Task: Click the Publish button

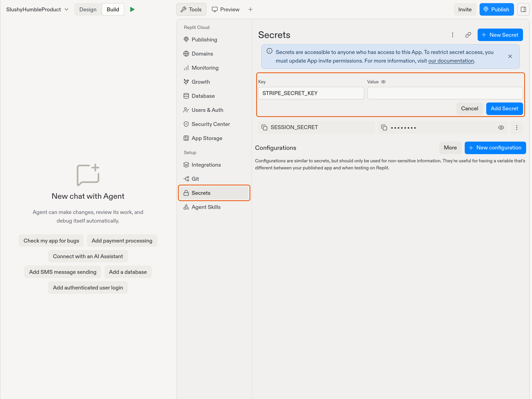Action: click(x=496, y=9)
